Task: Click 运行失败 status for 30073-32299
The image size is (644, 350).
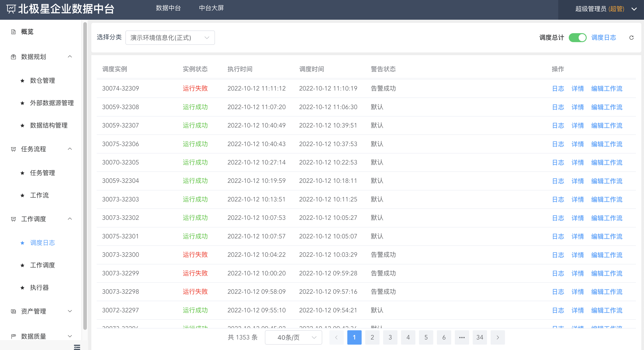Action: pyautogui.click(x=195, y=273)
